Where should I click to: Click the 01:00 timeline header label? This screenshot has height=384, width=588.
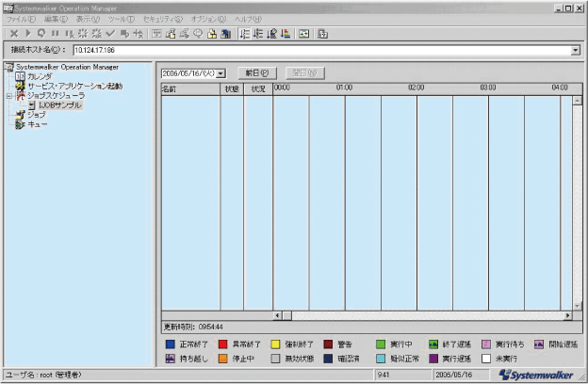point(344,88)
